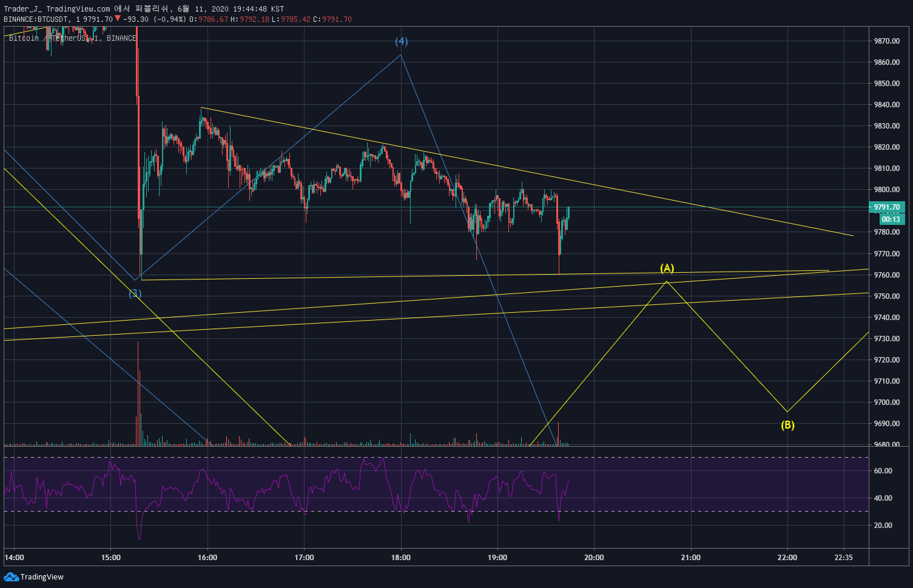The width and height of the screenshot is (913, 588).
Task: Click the blue (4) wave label
Action: pos(402,41)
